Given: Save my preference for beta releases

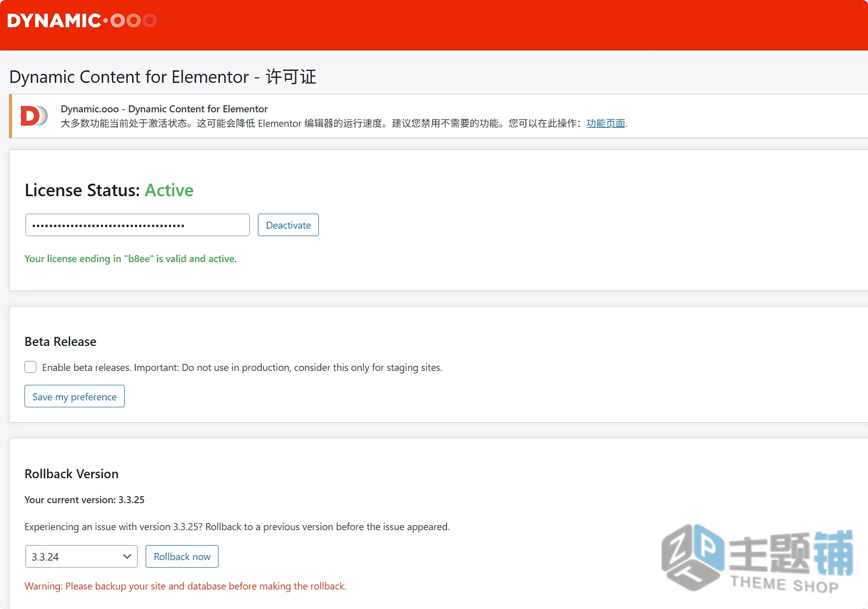Looking at the screenshot, I should (x=74, y=396).
